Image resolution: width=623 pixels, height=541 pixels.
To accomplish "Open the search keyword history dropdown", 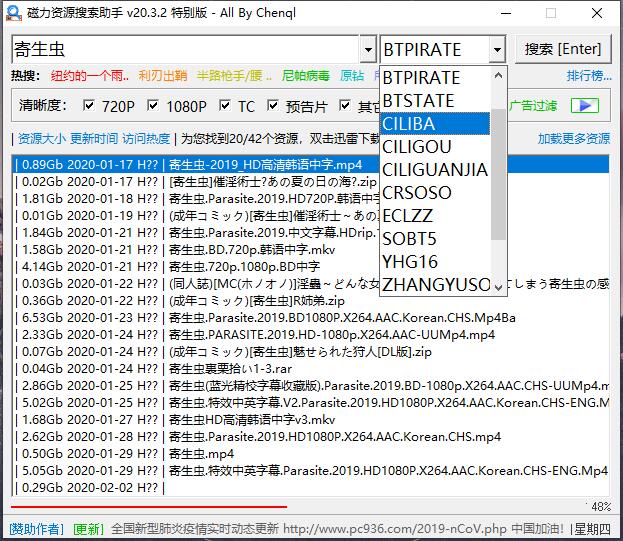I will [366, 49].
